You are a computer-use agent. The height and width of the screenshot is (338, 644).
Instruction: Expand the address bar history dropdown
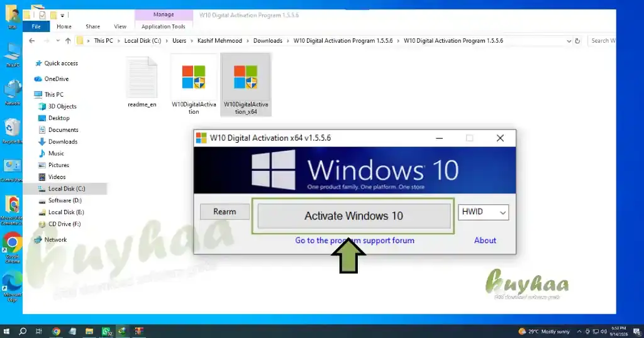point(569,41)
